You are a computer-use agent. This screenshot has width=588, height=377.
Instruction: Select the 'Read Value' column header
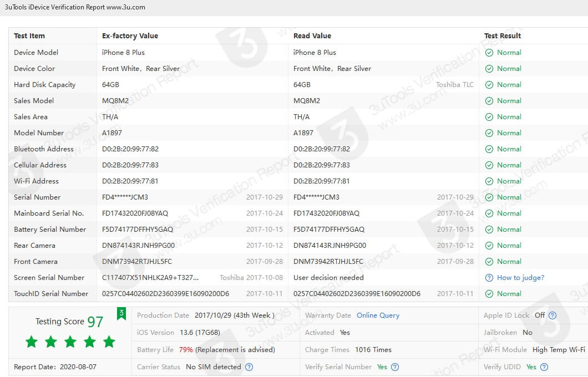(312, 36)
